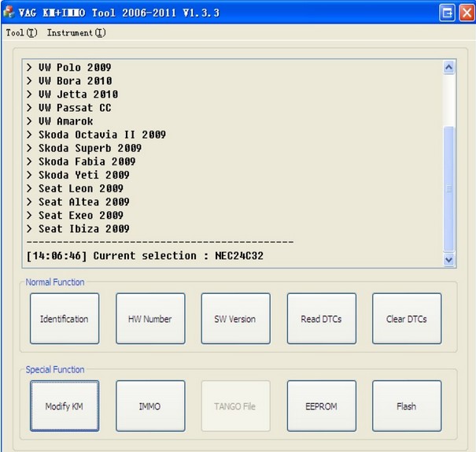Viewport: 476px width, 452px height.
Task: Select the 'Seat Leon 2009' line
Action: pyautogui.click(x=75, y=188)
